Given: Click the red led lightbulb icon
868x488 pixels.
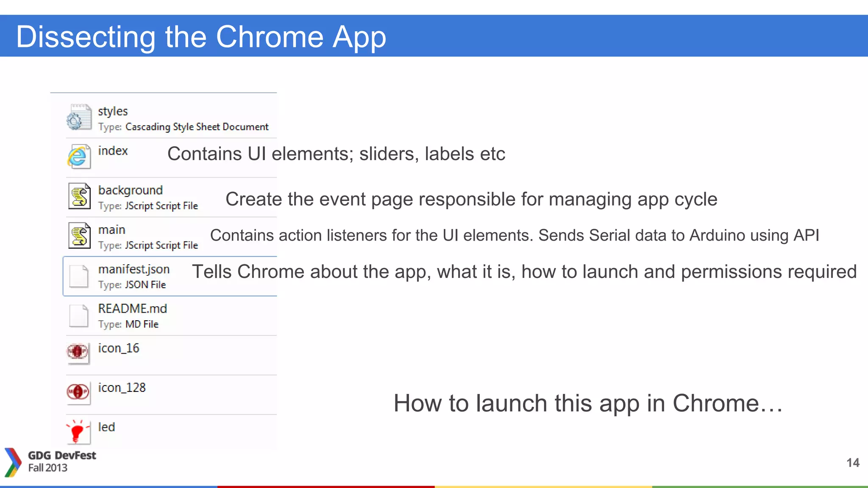Looking at the screenshot, I should click(x=78, y=432).
